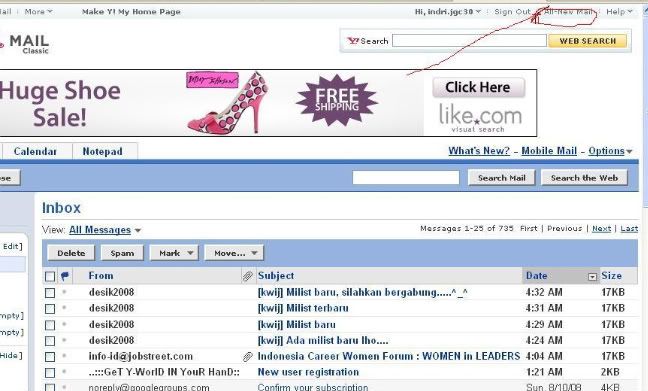Sort messages by the Size column

click(611, 276)
